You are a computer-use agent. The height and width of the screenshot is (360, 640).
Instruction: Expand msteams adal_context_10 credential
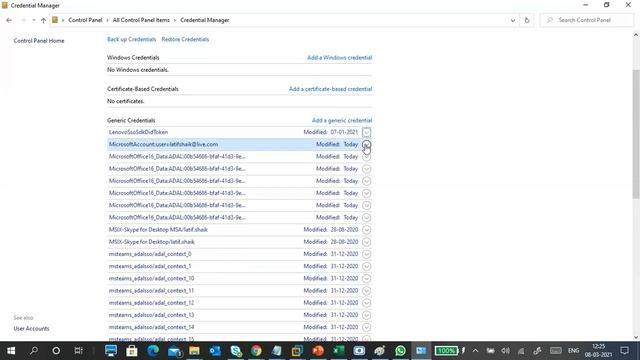tap(367, 278)
